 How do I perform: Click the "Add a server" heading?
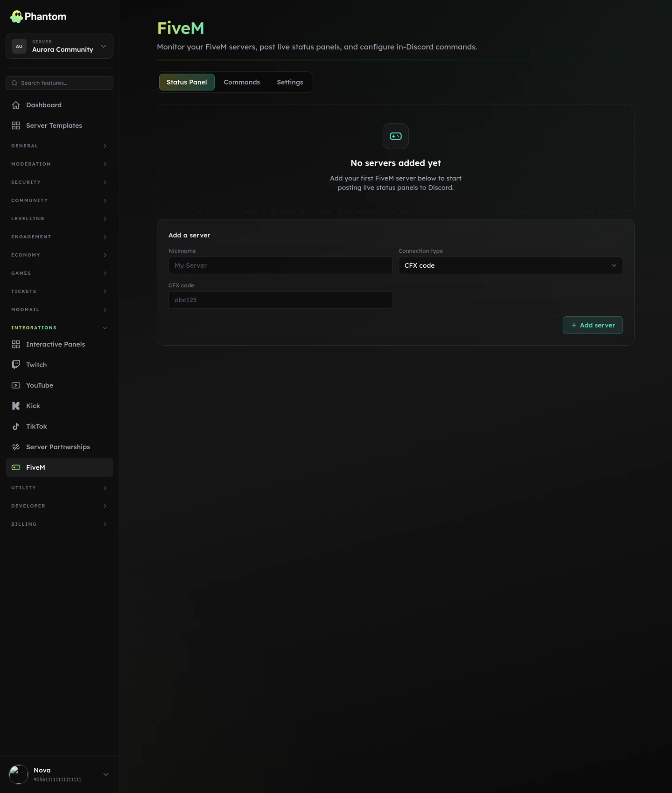(x=189, y=235)
